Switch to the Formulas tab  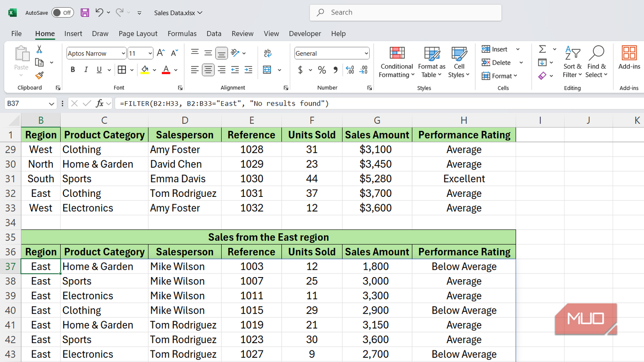pyautogui.click(x=182, y=33)
